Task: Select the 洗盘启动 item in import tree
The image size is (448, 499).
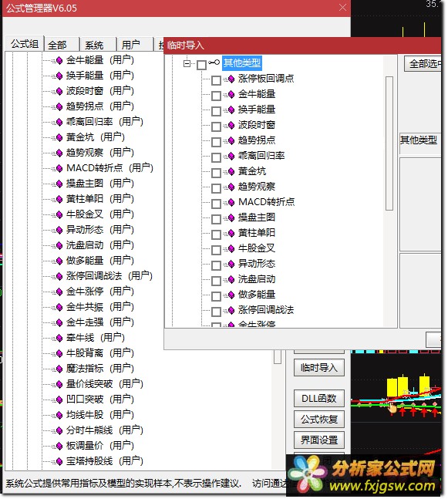Action: (x=257, y=279)
